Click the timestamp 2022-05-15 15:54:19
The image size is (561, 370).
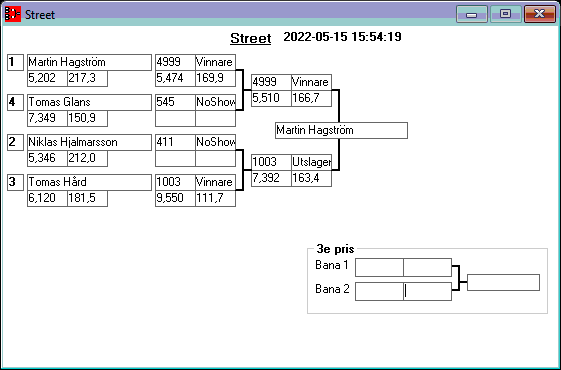[x=342, y=37]
